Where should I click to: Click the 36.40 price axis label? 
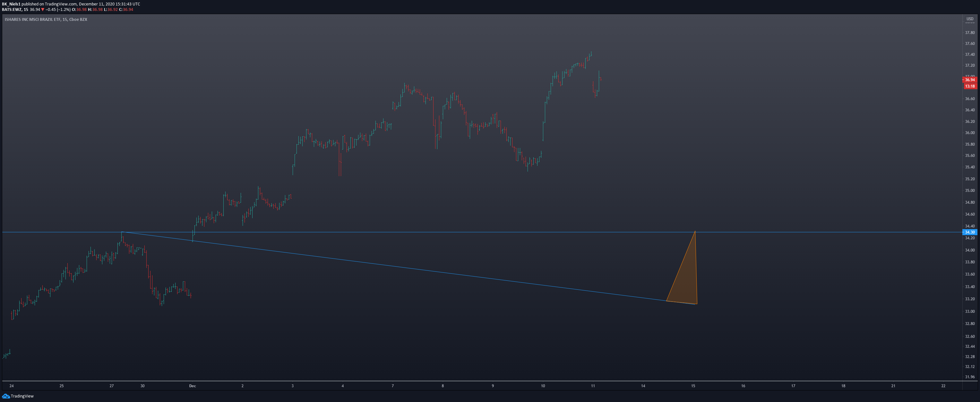pyautogui.click(x=970, y=110)
